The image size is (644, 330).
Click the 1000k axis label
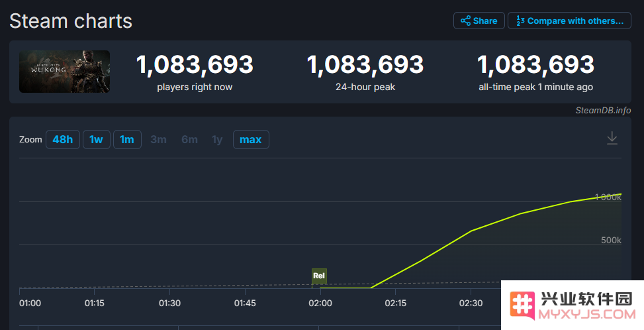tap(608, 197)
